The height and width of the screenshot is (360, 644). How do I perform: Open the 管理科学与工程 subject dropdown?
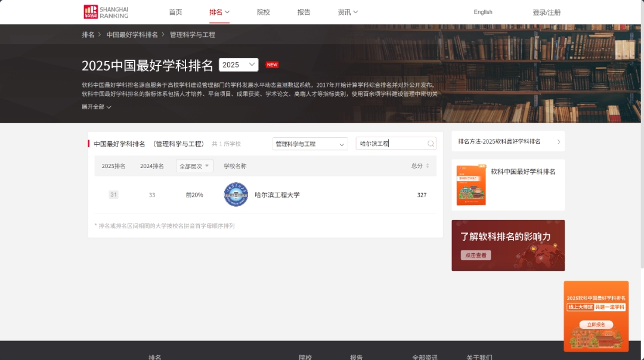tap(309, 144)
